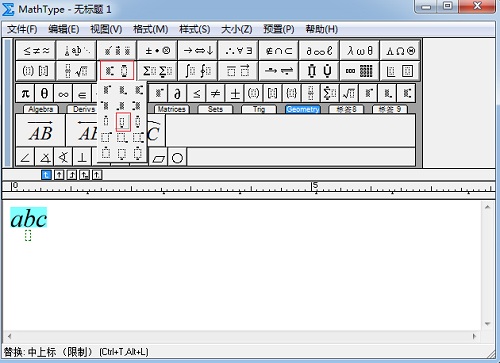
Task: Insert square root template from small bar
Action: (349, 94)
